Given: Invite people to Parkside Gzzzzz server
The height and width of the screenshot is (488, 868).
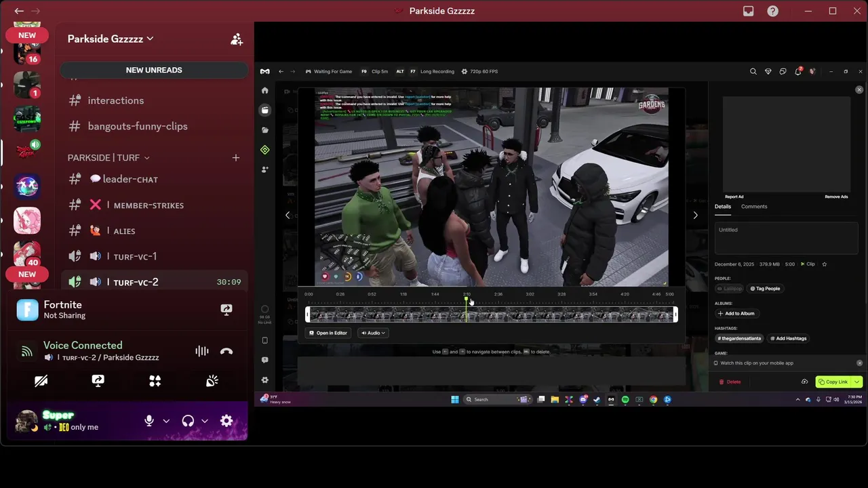Looking at the screenshot, I should click(237, 39).
